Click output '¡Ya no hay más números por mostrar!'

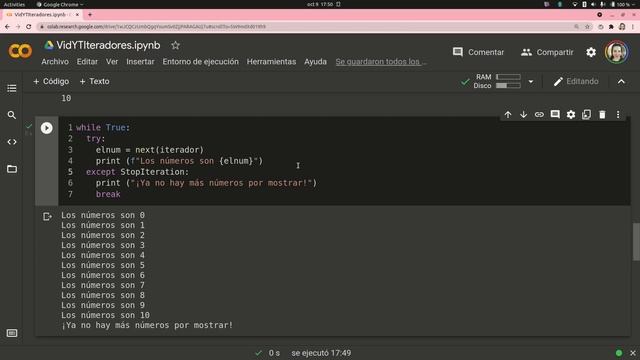coord(147,325)
